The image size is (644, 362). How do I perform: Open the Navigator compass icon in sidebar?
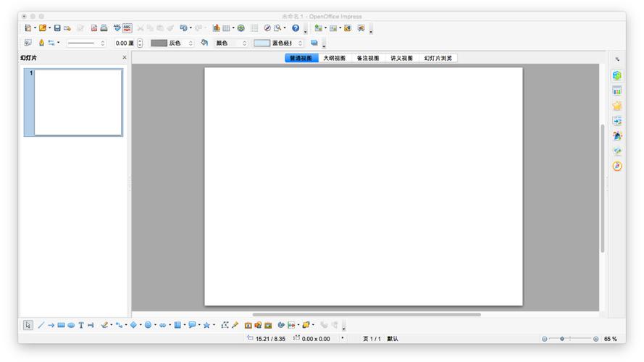tap(617, 166)
